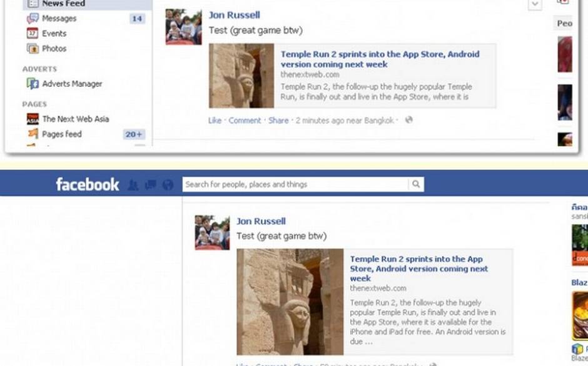Screen dimensions: 588x366
Task: Open The Next Web Asia page icon
Action: coord(33,119)
